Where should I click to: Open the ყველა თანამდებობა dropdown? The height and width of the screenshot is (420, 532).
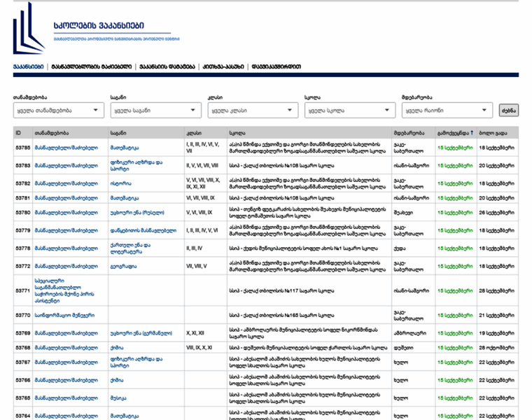[x=58, y=111]
